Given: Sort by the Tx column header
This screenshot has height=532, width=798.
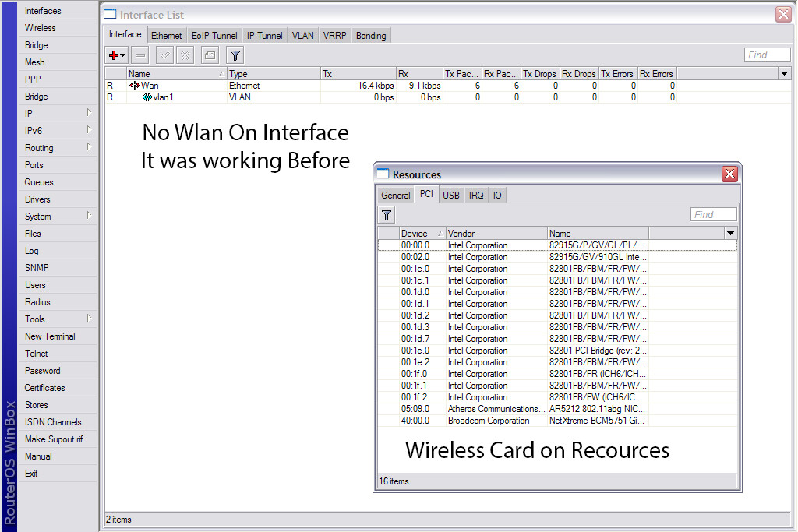Looking at the screenshot, I should click(x=358, y=74).
